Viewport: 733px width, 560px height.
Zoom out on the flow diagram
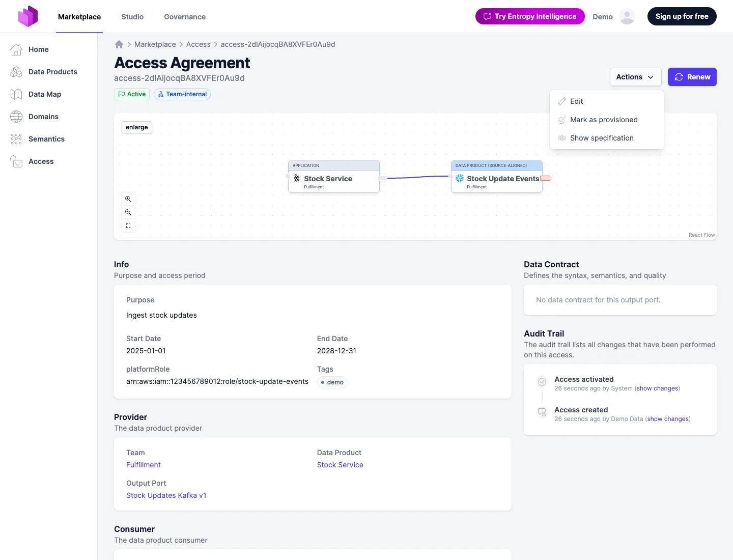(x=128, y=212)
